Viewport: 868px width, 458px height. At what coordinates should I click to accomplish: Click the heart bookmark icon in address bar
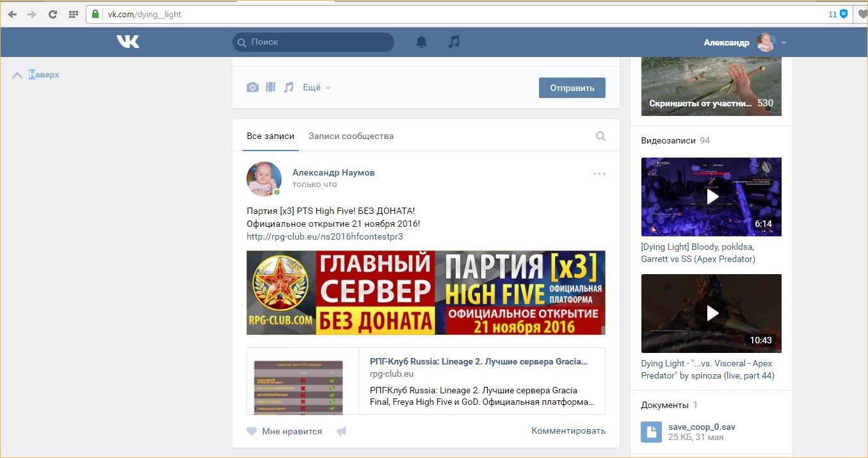point(862,14)
